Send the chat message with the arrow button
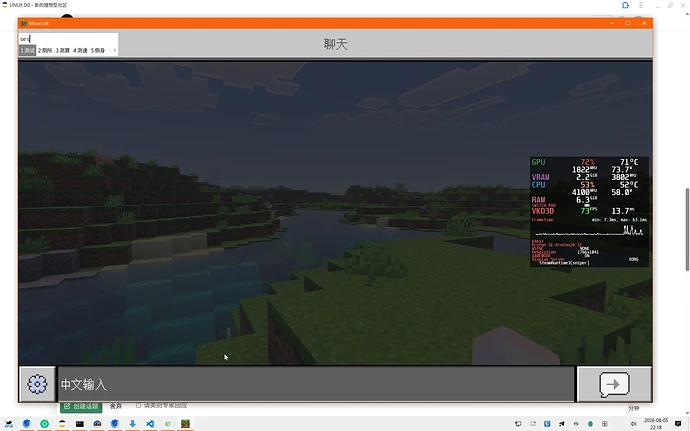The image size is (690, 431). click(x=614, y=384)
